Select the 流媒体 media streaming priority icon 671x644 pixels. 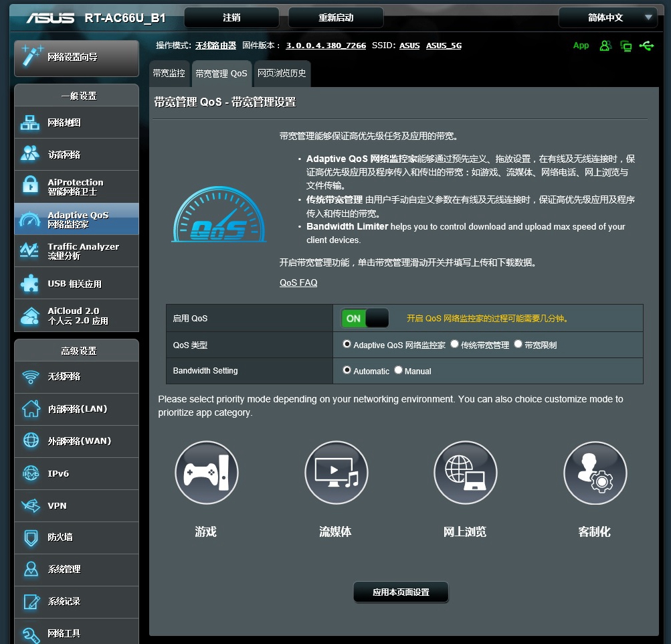point(336,472)
